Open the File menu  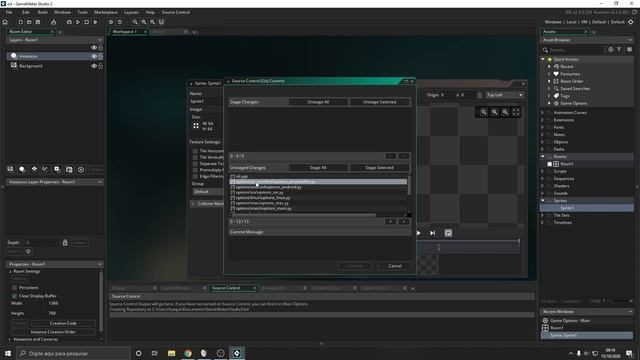pyautogui.click(x=9, y=12)
